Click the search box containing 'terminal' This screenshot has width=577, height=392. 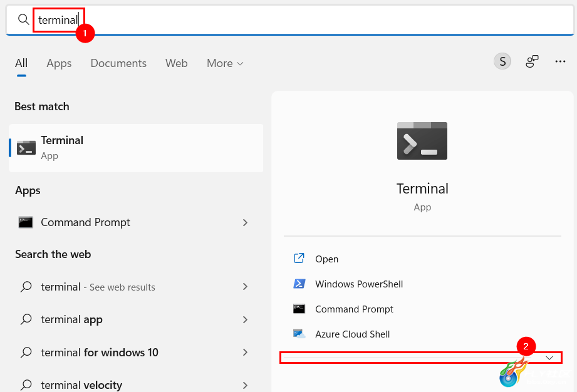pyautogui.click(x=290, y=19)
